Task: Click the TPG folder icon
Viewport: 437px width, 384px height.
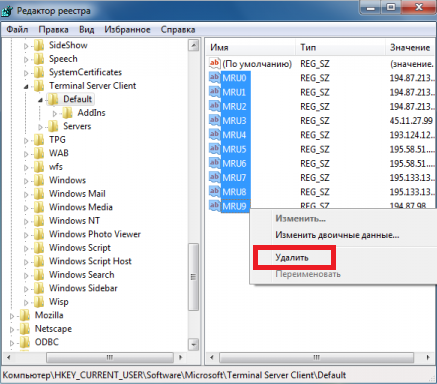Action: click(x=39, y=140)
